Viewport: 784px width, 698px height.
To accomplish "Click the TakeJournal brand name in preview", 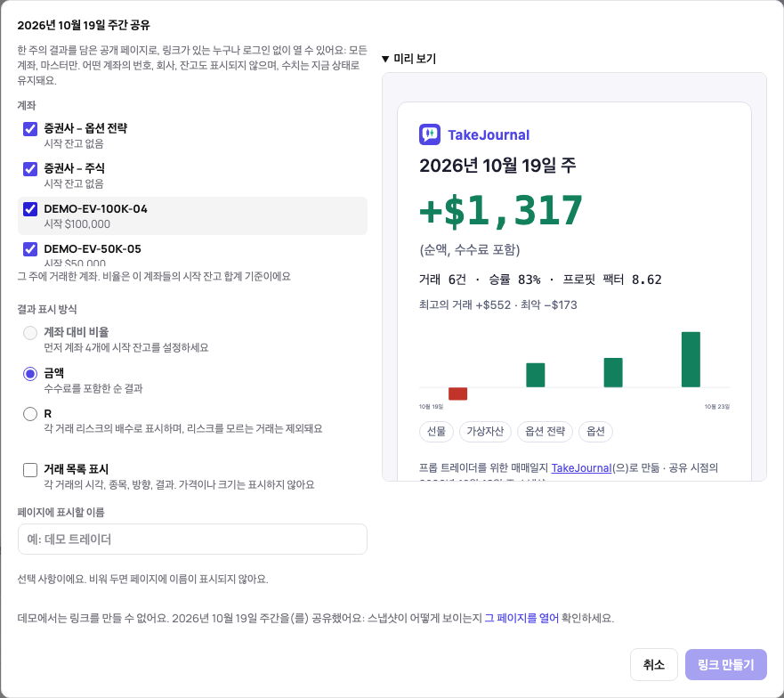I will click(x=489, y=135).
